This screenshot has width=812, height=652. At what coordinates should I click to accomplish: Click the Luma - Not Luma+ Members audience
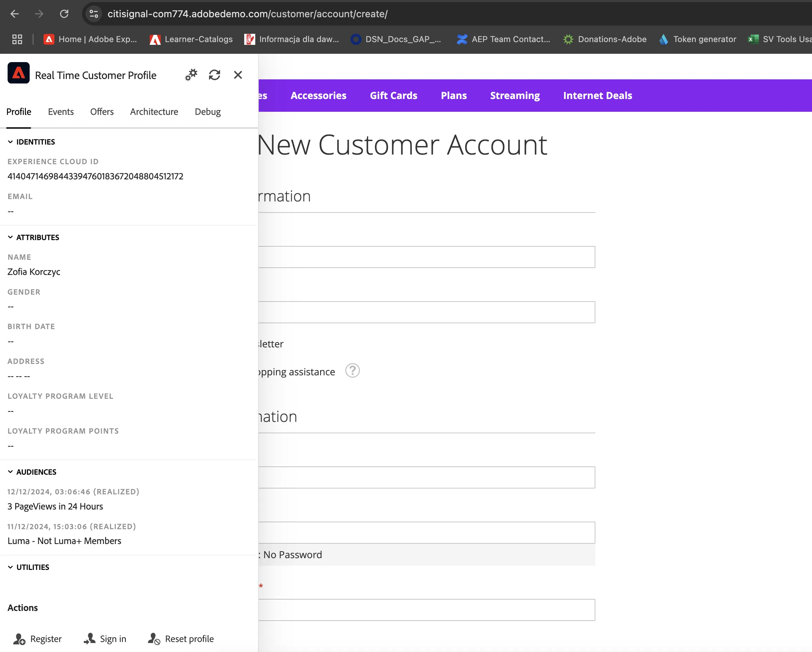(x=65, y=541)
